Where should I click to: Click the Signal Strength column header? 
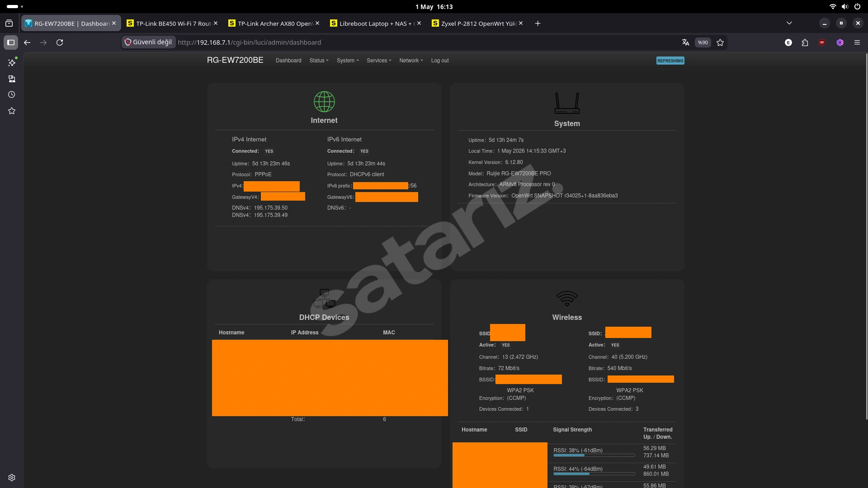(x=572, y=430)
